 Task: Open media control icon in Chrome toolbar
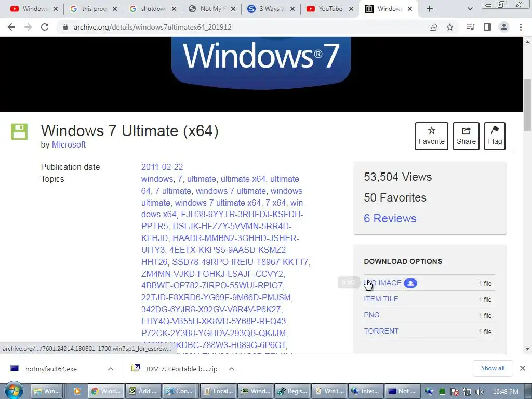(x=470, y=27)
